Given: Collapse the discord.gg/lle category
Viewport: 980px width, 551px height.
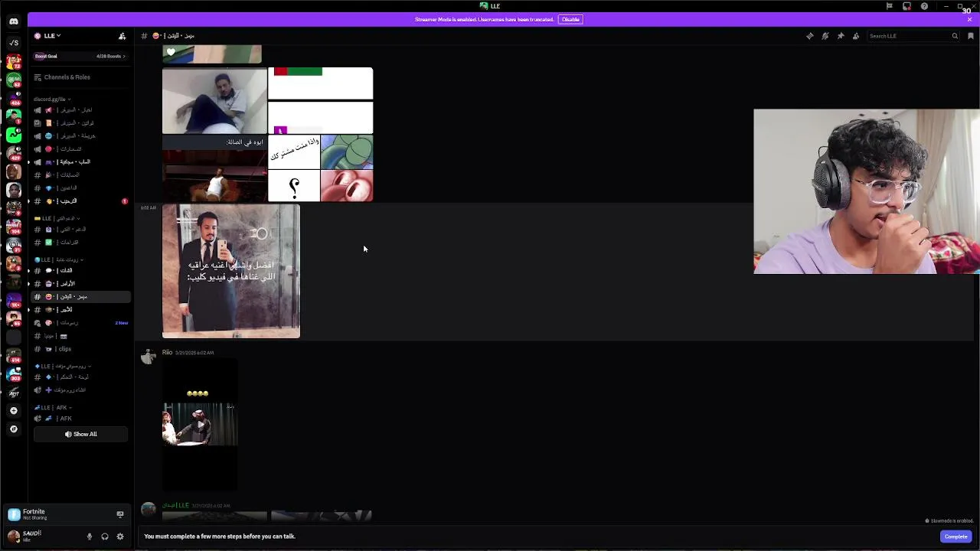Looking at the screenshot, I should click(x=52, y=99).
